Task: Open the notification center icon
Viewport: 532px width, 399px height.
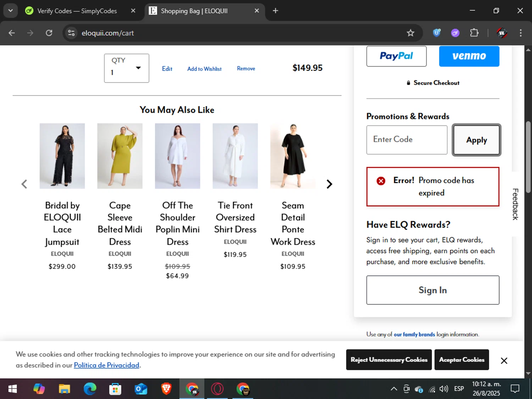Action: coord(515,389)
